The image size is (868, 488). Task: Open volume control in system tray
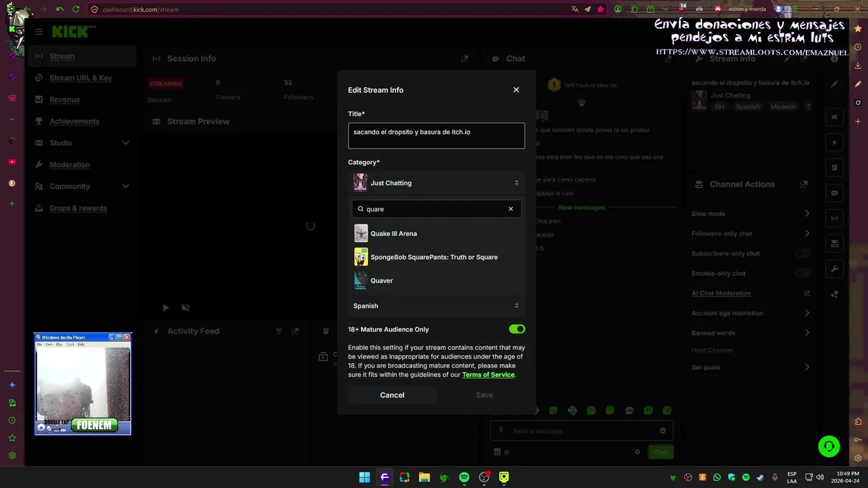coord(819,477)
